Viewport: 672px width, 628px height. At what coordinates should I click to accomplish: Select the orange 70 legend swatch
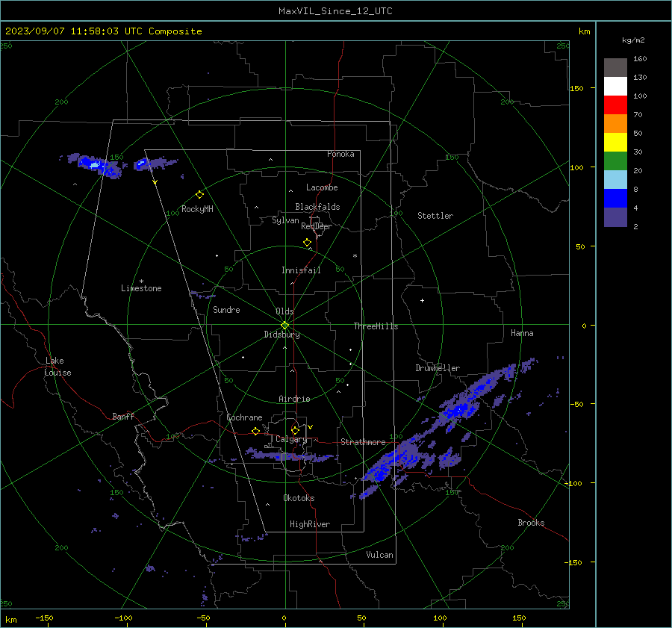click(615, 123)
